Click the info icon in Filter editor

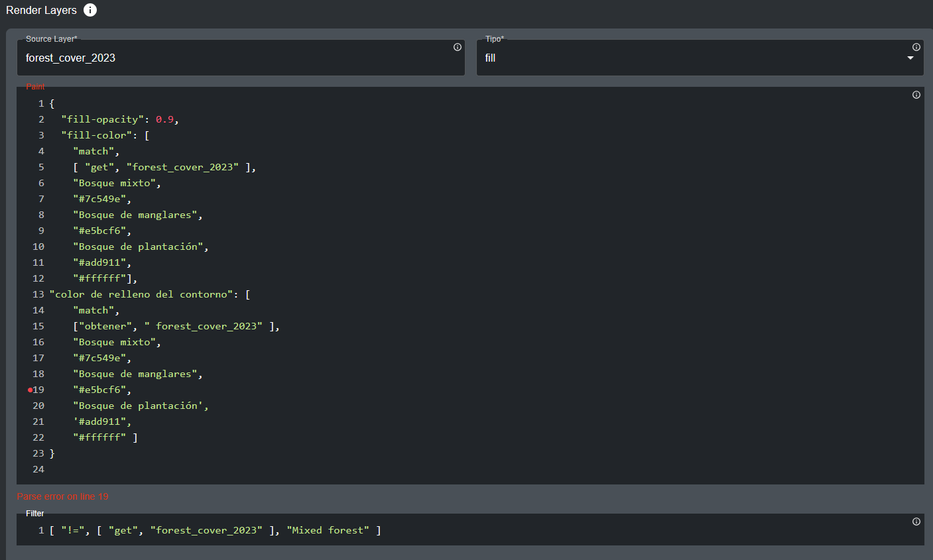pyautogui.click(x=916, y=522)
